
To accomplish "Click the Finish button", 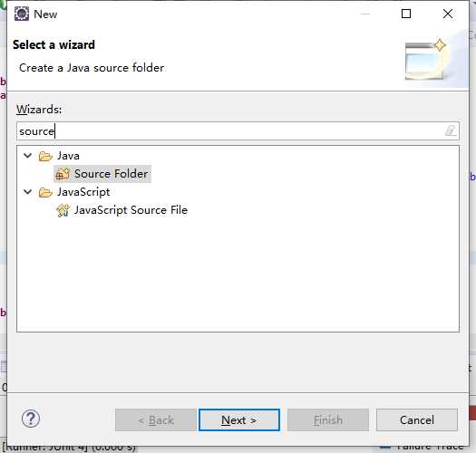I will 328,419.
